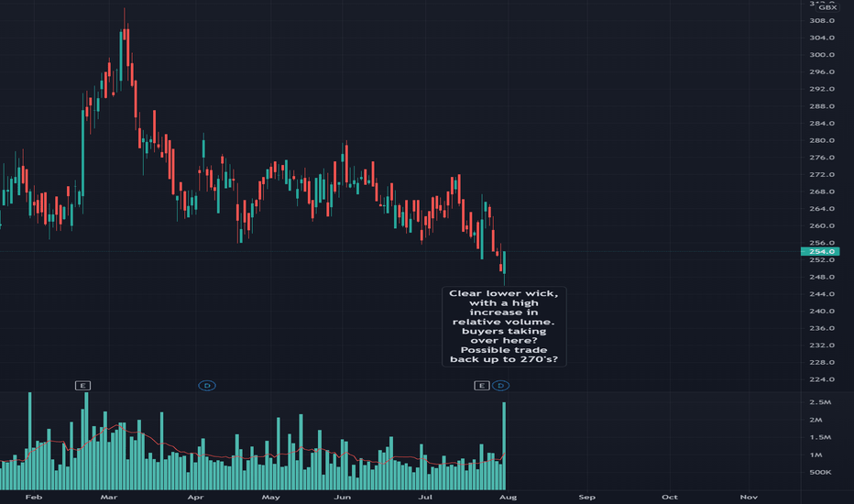Open the late-July dividend 'D' marker
854x504 pixels.
coord(500,386)
